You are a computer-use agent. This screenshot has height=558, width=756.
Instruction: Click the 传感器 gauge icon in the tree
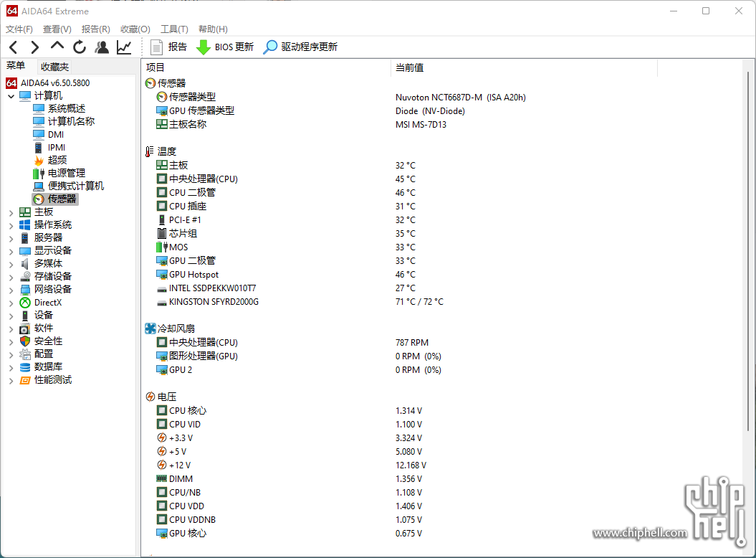[x=39, y=199]
